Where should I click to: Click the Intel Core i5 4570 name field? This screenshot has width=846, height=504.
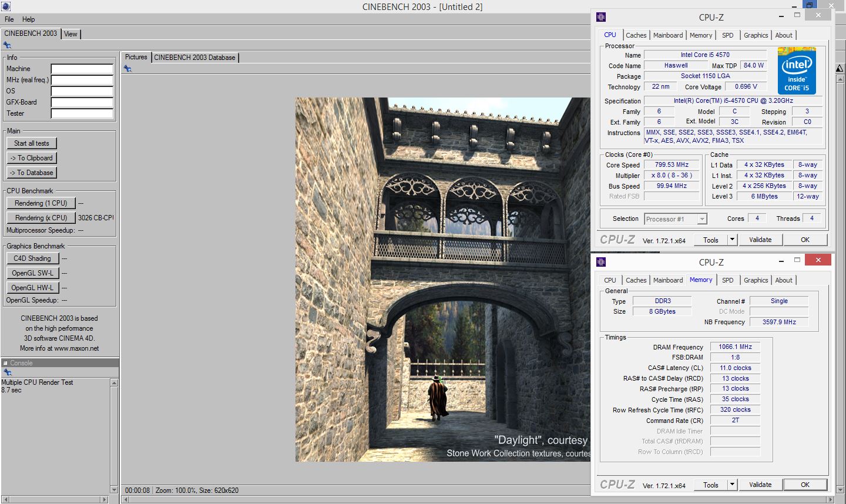705,55
